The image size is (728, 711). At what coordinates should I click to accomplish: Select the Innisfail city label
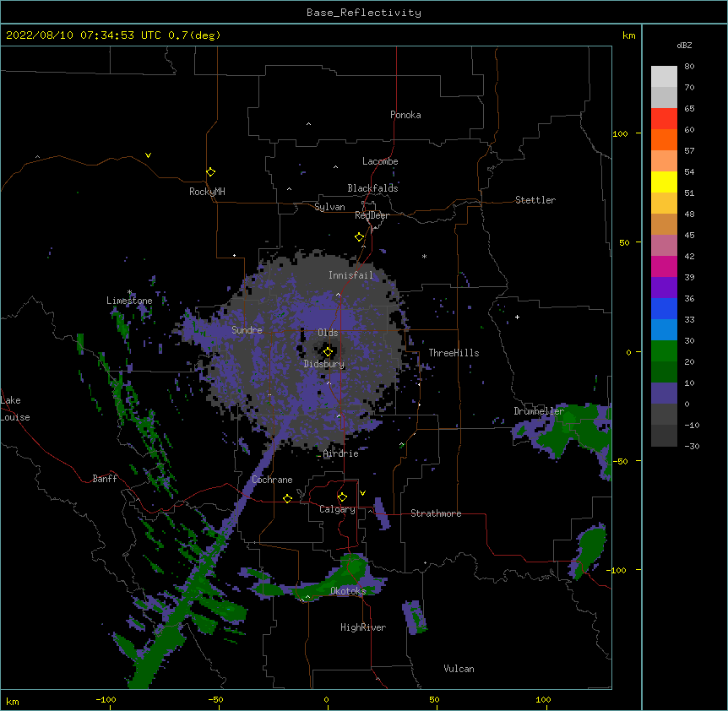click(350, 275)
